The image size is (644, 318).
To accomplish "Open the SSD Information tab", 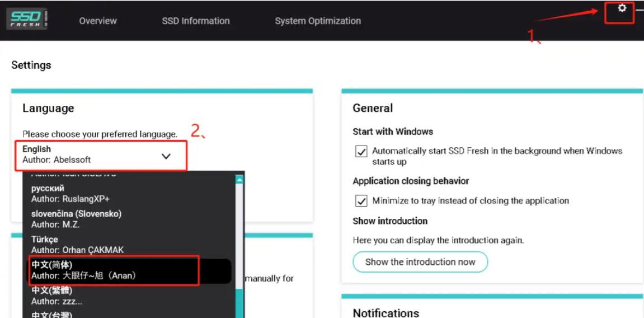I will (x=195, y=21).
